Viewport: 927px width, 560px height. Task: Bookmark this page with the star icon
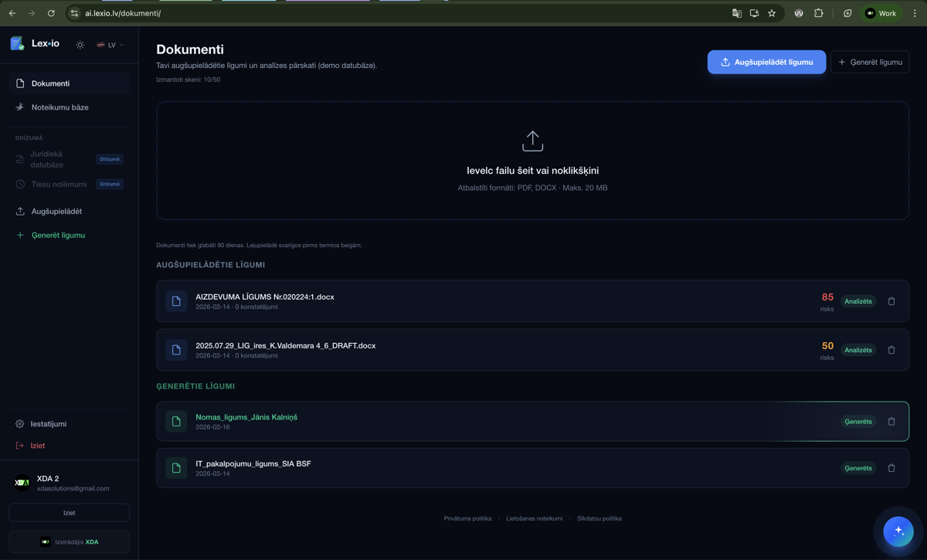coord(772,13)
